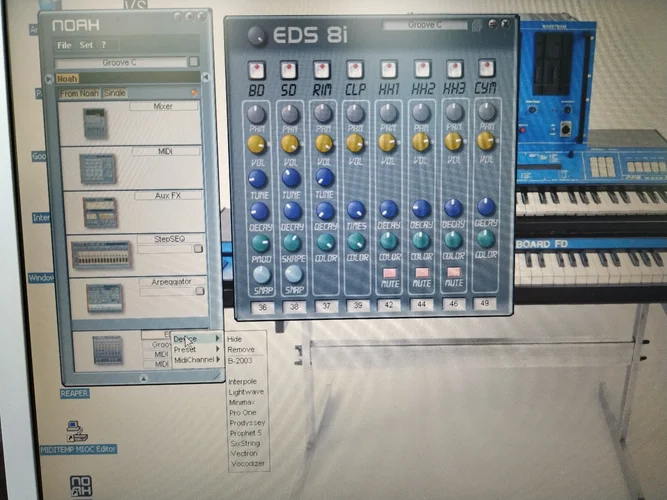Toggle the checkbox next to Groove C in Noah

point(194,62)
